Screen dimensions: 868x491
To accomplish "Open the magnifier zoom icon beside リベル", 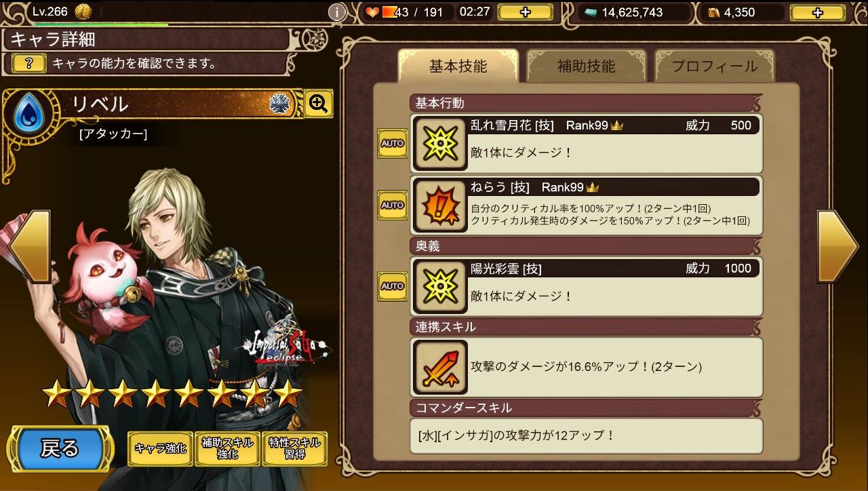I will pyautogui.click(x=318, y=104).
